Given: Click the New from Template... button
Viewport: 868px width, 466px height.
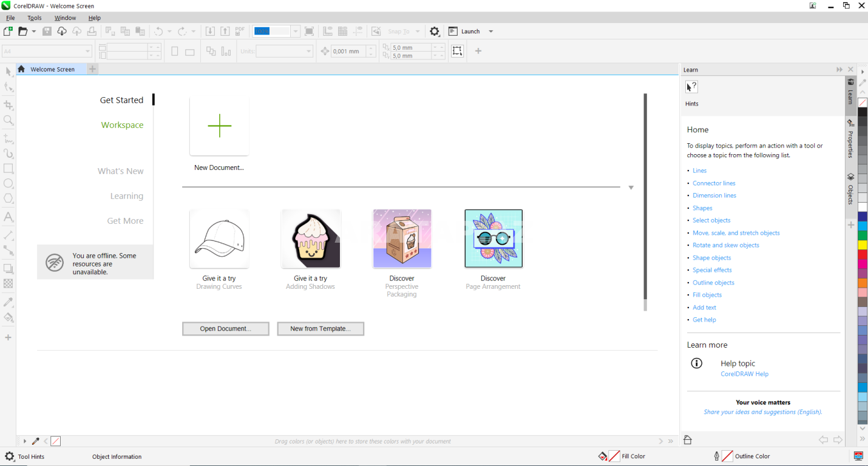Looking at the screenshot, I should tap(320, 328).
